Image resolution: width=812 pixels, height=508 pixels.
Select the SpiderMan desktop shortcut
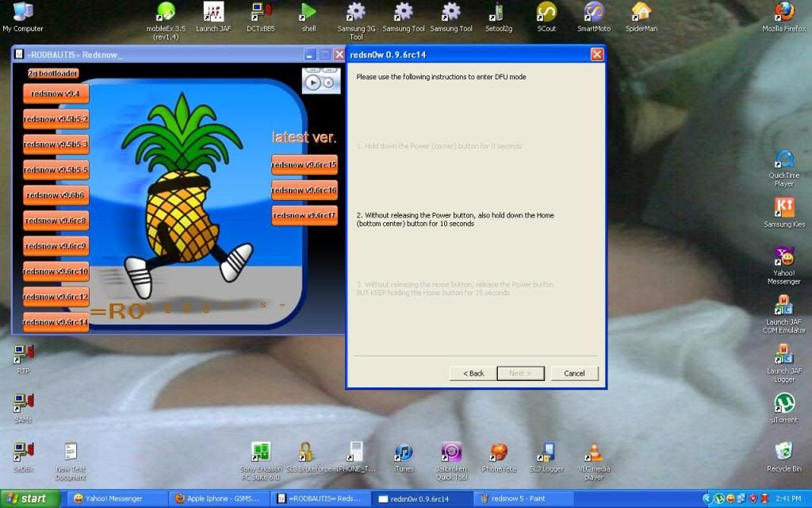coord(641,17)
